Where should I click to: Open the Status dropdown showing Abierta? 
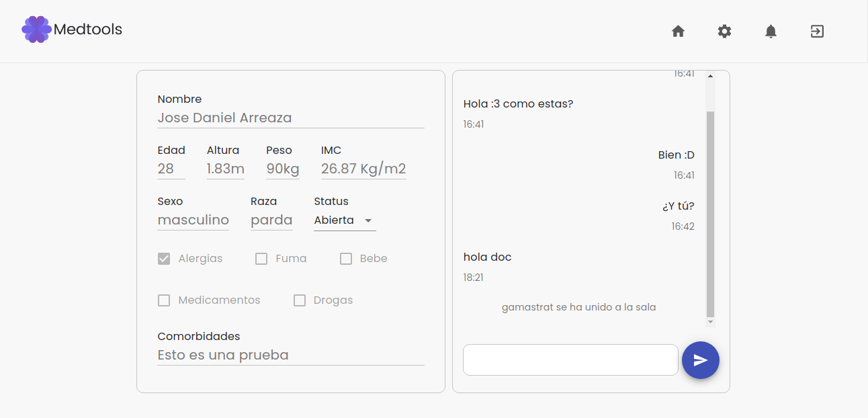tap(345, 220)
